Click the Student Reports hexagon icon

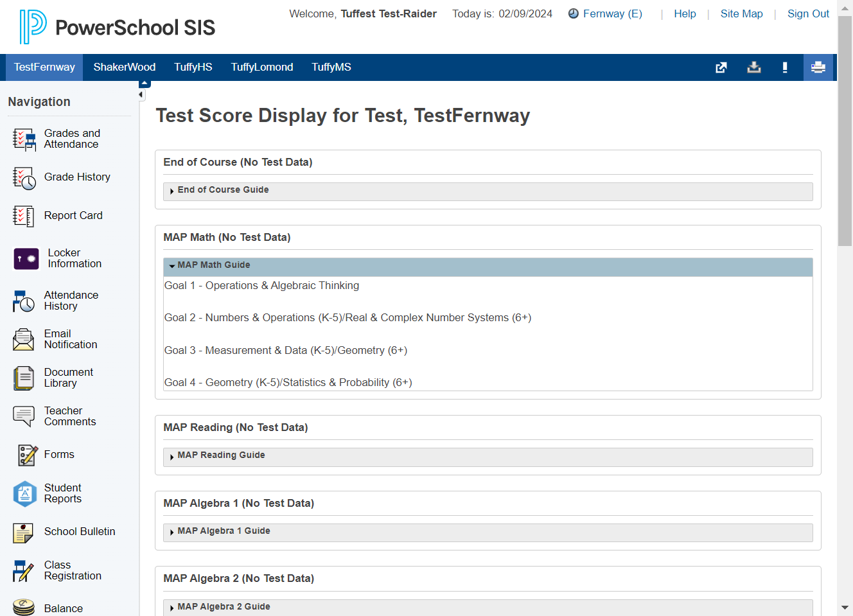[25, 494]
